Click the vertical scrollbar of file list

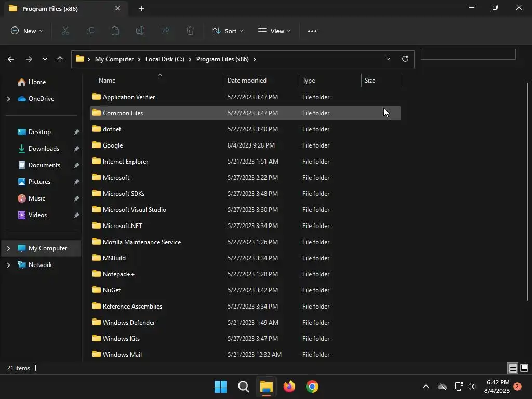coord(528,192)
